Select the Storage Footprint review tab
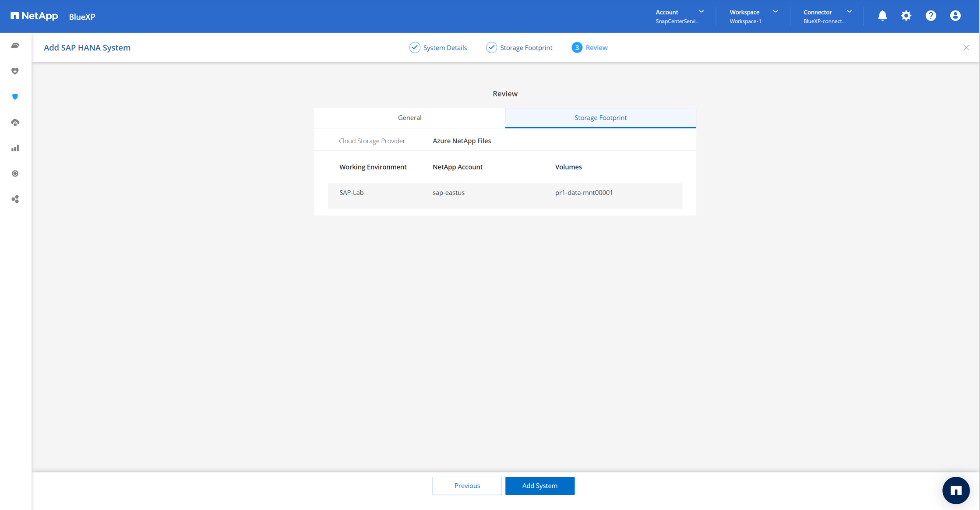The image size is (980, 510). pyautogui.click(x=600, y=117)
